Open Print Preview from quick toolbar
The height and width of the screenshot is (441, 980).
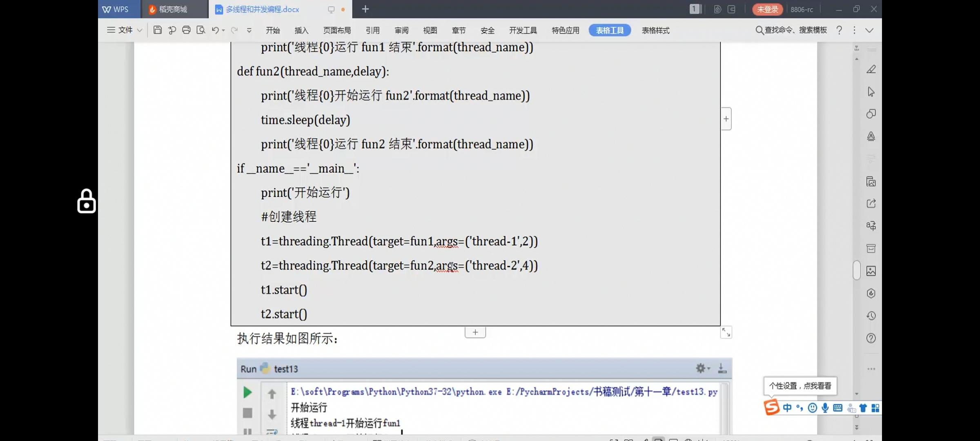click(x=200, y=30)
